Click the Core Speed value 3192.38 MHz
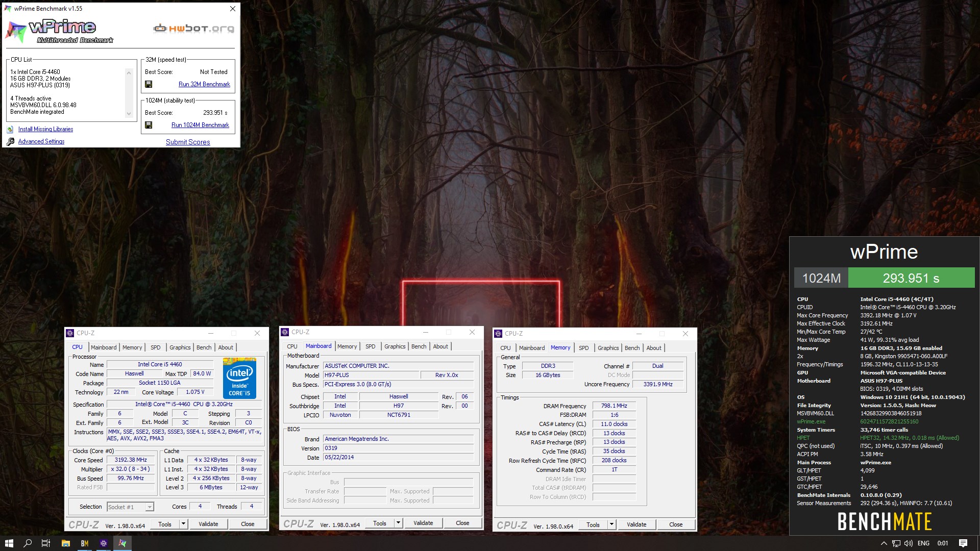980x551 pixels. (x=131, y=460)
